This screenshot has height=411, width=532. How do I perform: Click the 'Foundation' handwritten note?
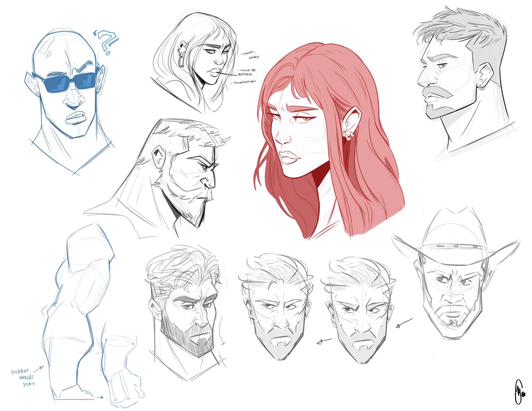[x=243, y=82]
